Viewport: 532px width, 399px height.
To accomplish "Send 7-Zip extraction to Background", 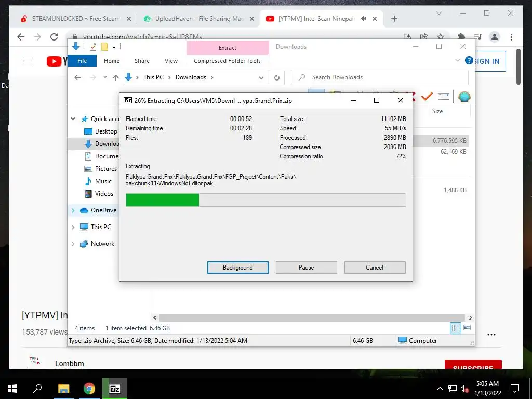I will [x=237, y=268].
